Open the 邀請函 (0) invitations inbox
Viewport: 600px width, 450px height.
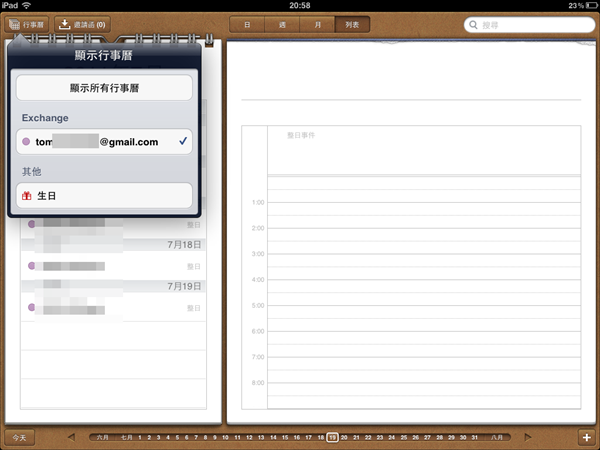tap(83, 25)
